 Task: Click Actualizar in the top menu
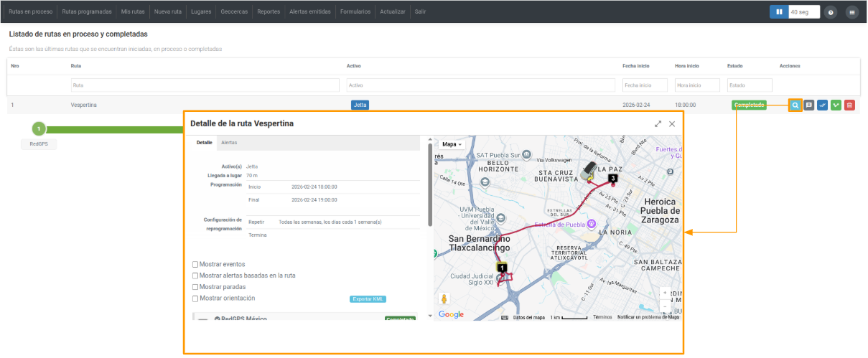(393, 12)
